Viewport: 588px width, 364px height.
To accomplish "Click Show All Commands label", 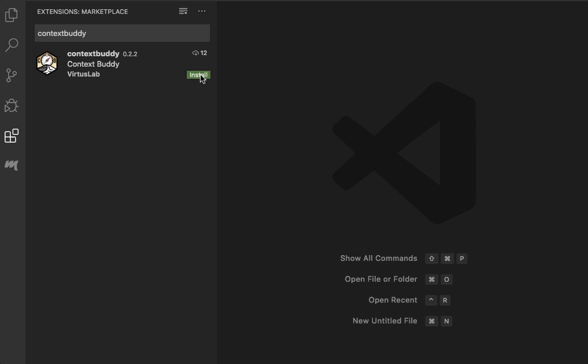I will point(379,259).
